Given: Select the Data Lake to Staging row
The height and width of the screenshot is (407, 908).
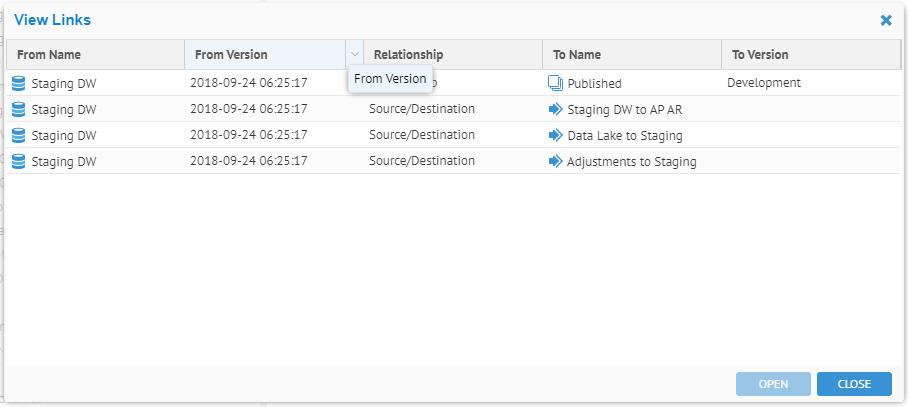Looking at the screenshot, I should click(x=624, y=136).
